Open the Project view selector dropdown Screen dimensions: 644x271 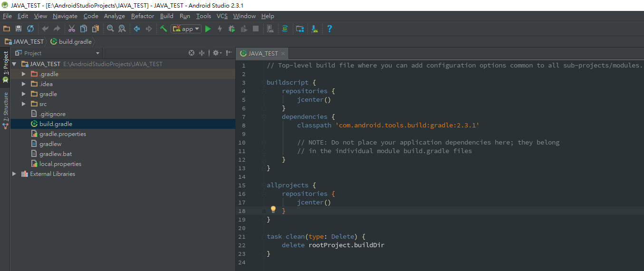click(x=58, y=53)
